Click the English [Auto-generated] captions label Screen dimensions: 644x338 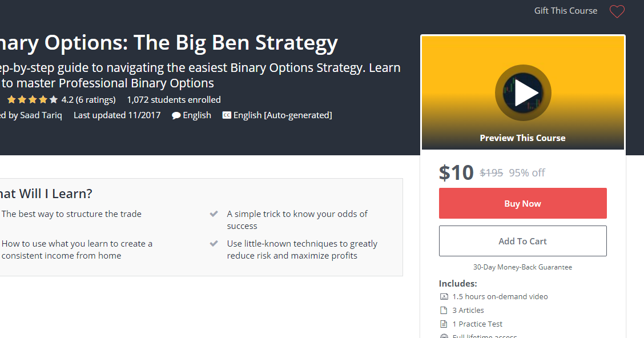pos(283,115)
